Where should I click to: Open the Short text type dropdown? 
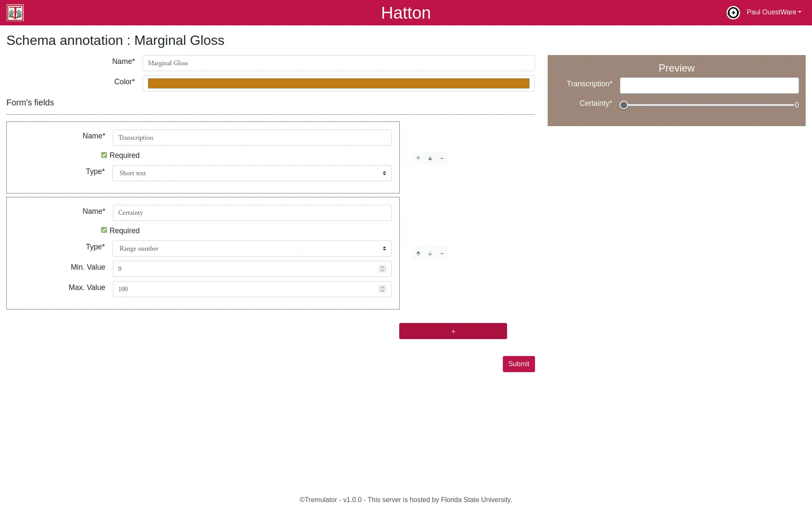252,173
